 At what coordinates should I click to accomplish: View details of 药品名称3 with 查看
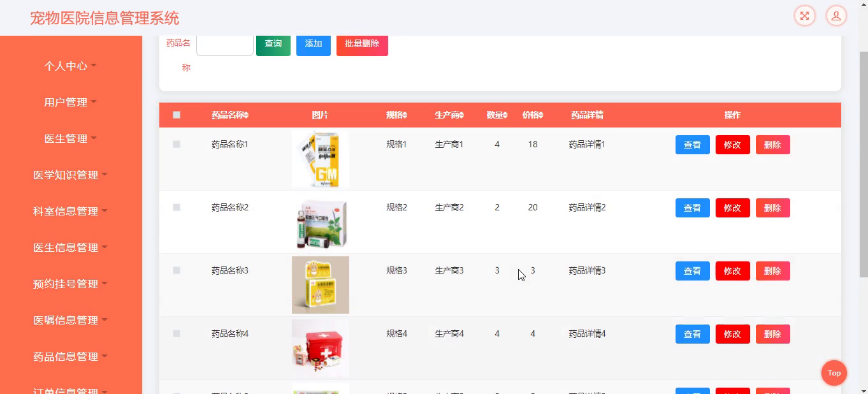coord(693,271)
